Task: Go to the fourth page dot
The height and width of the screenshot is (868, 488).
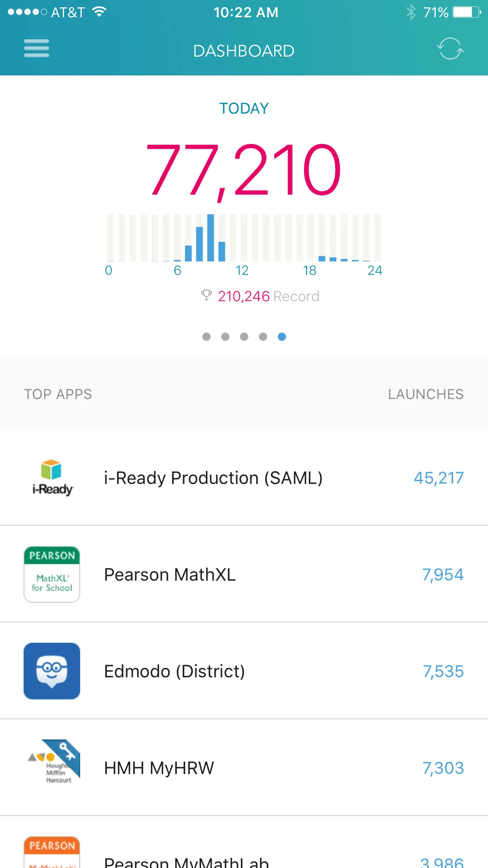Action: pyautogui.click(x=263, y=337)
